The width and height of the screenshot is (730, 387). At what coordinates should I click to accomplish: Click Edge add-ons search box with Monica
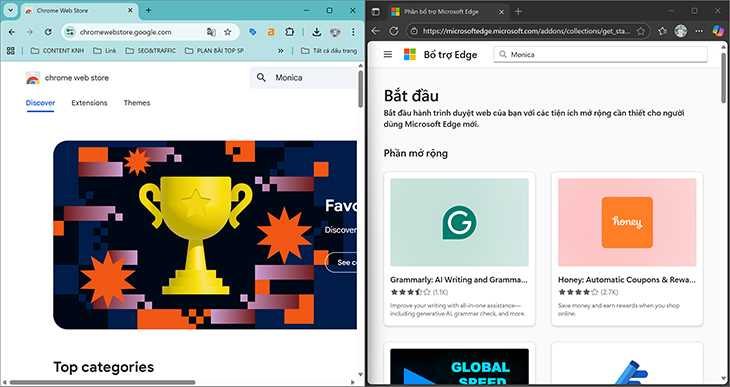click(x=601, y=54)
